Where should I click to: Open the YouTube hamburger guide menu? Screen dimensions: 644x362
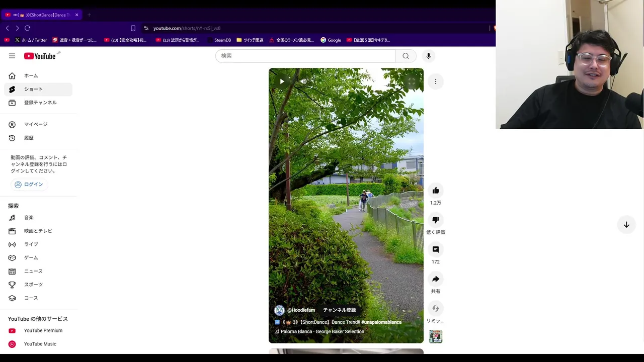click(x=12, y=56)
